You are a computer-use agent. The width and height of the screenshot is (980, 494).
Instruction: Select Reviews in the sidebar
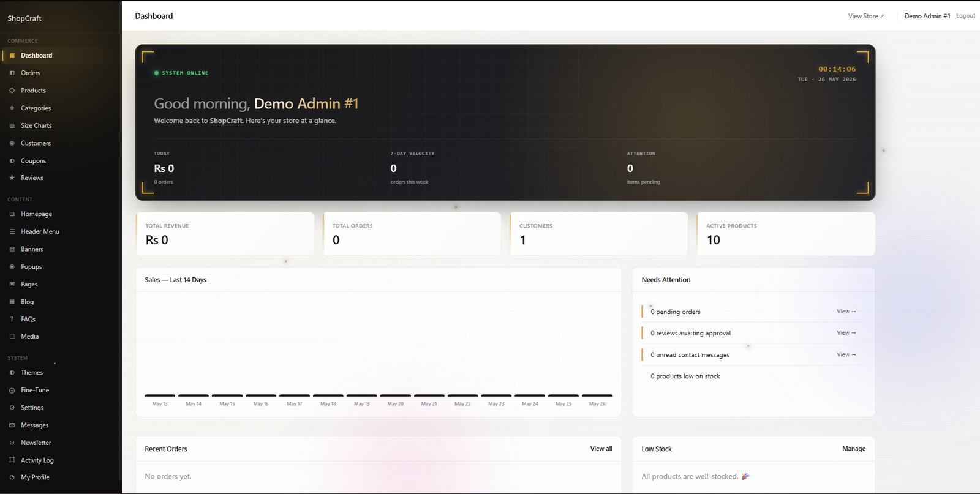[60, 178]
